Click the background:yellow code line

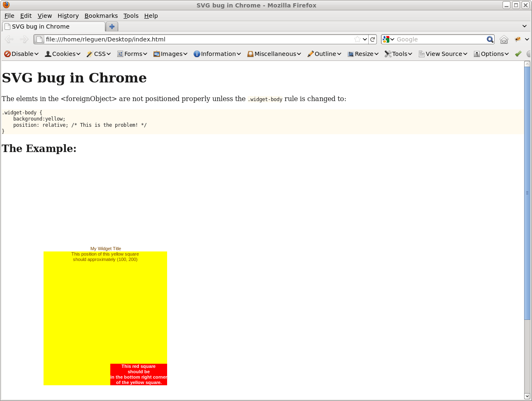[39, 119]
